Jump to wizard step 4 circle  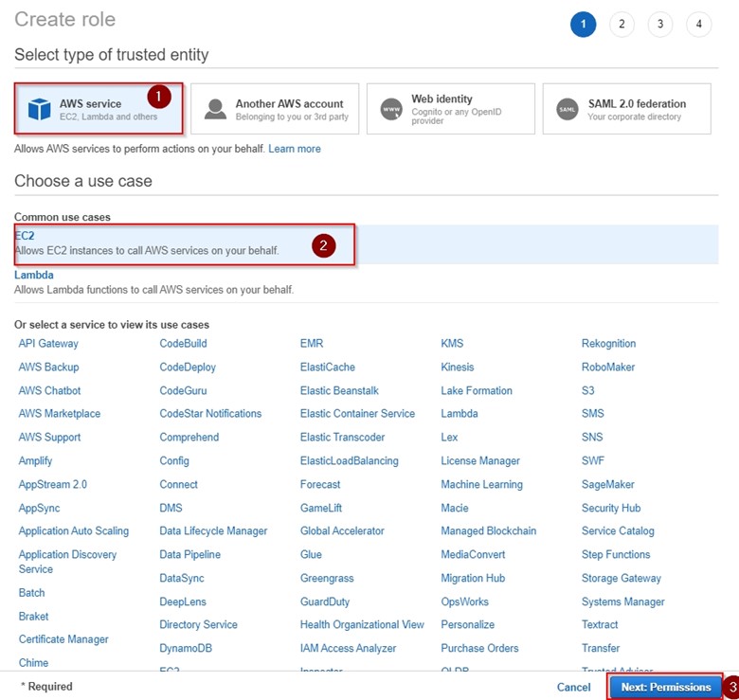699,24
